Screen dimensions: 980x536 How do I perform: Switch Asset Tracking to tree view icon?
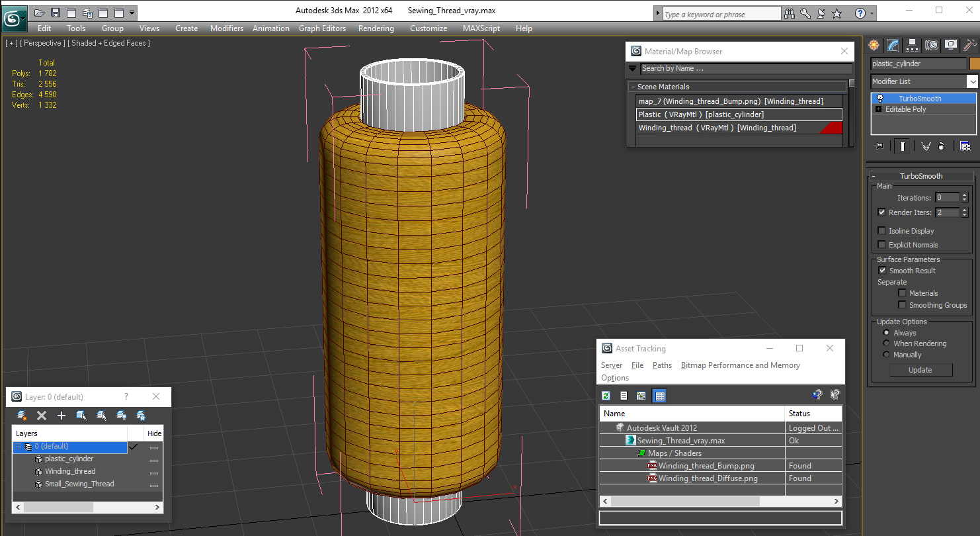pos(641,396)
